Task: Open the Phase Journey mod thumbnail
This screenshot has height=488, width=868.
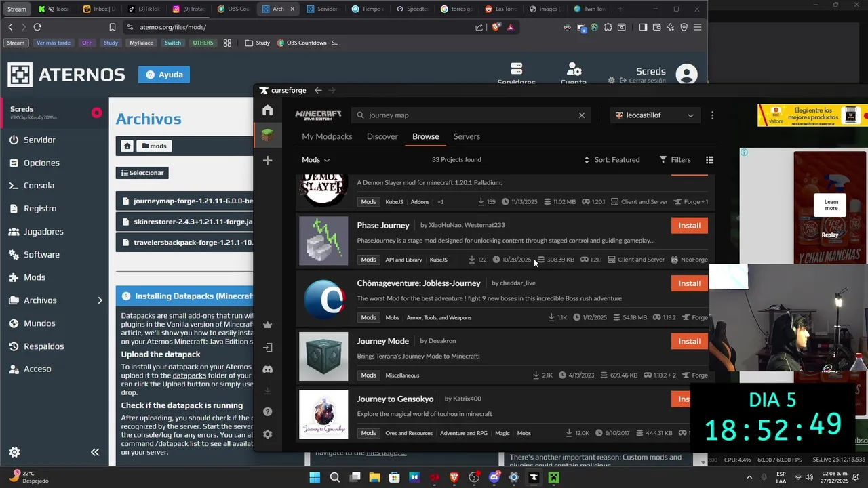Action: click(323, 241)
